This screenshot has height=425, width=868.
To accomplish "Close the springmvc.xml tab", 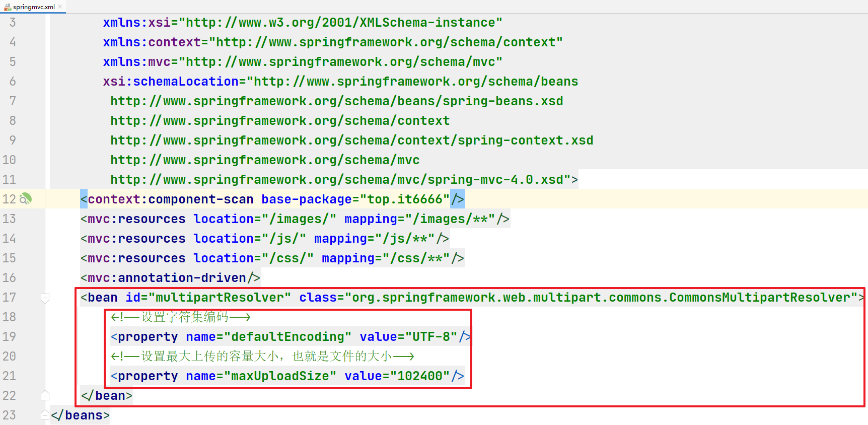I will tap(60, 7).
